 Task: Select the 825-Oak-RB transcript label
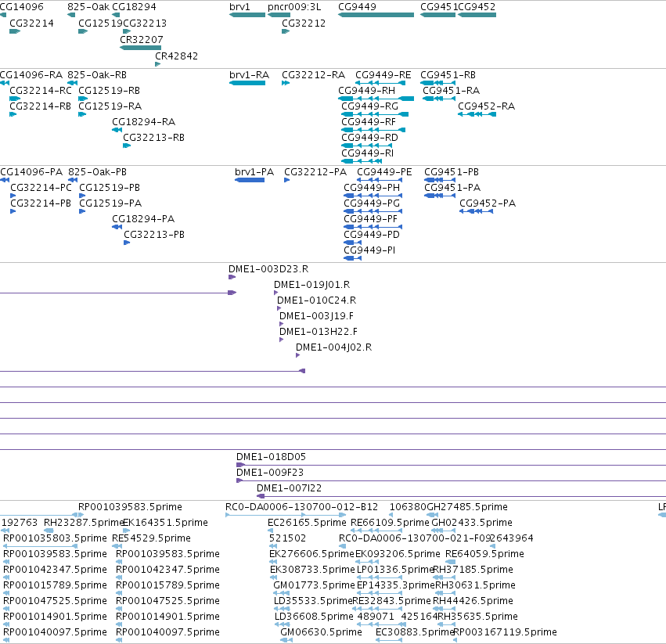click(97, 75)
